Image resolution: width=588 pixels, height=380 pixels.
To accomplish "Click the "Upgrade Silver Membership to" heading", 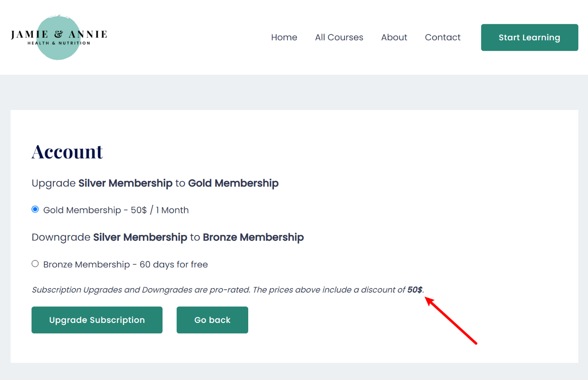I will [155, 183].
